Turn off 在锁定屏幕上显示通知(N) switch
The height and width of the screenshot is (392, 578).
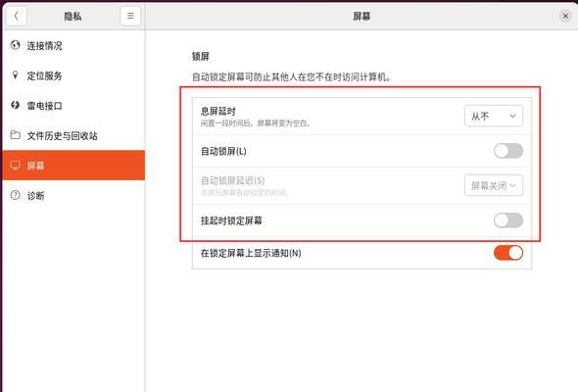(508, 253)
